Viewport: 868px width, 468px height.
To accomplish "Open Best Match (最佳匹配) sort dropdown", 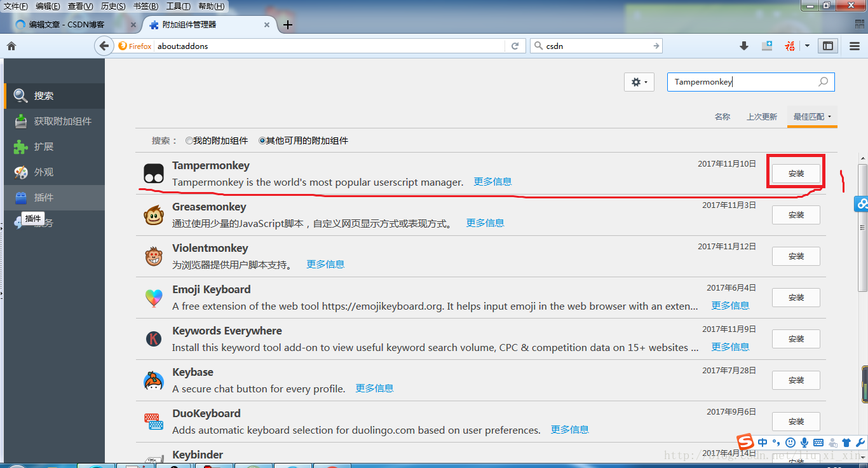I will pyautogui.click(x=812, y=117).
